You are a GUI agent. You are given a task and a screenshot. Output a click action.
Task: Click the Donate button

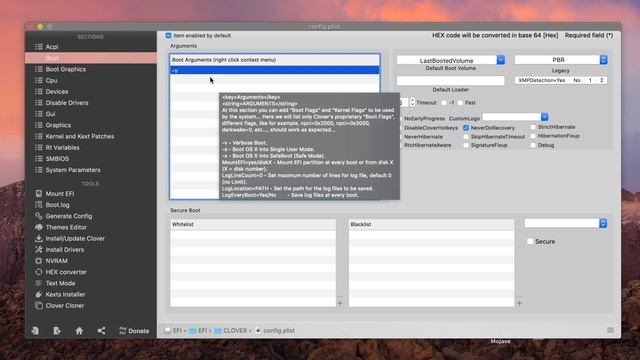[x=134, y=331]
